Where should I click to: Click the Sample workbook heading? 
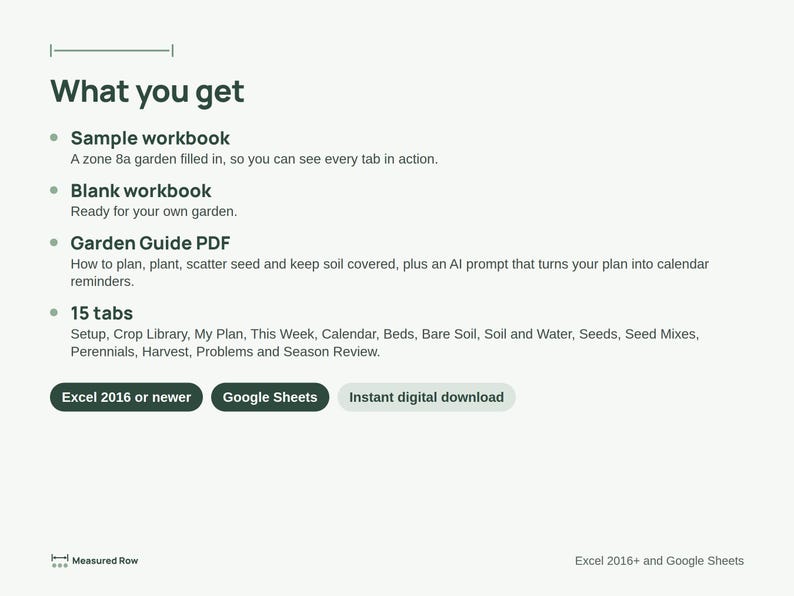click(x=150, y=138)
